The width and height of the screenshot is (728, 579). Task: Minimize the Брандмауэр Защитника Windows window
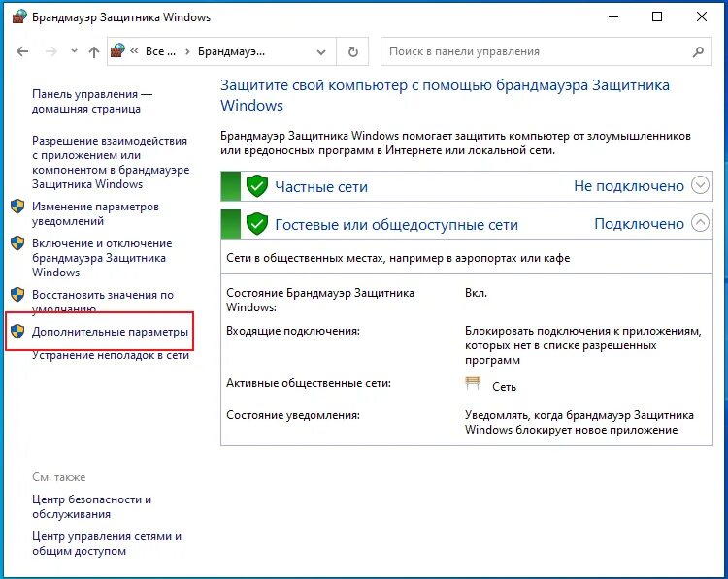click(613, 17)
